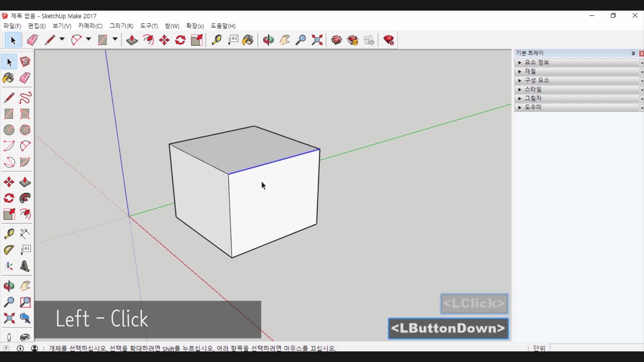Open the 그리기(R) menu
The image size is (644, 362).
point(121,26)
